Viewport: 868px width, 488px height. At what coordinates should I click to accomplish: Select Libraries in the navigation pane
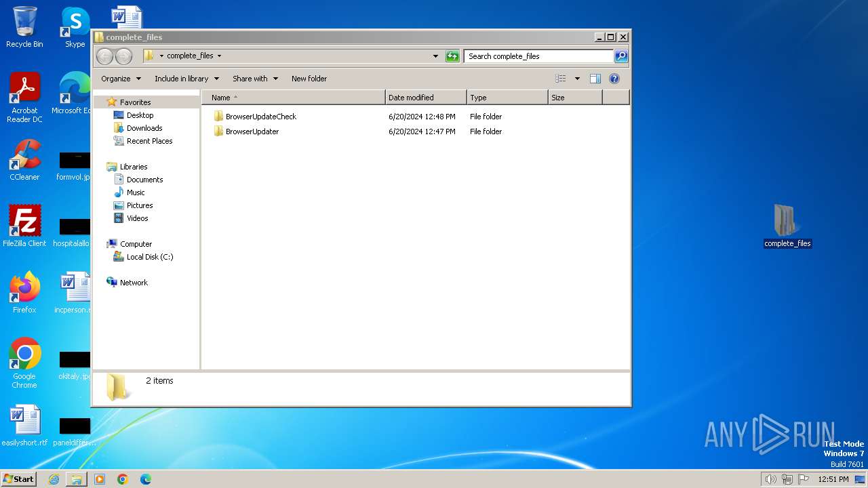134,167
